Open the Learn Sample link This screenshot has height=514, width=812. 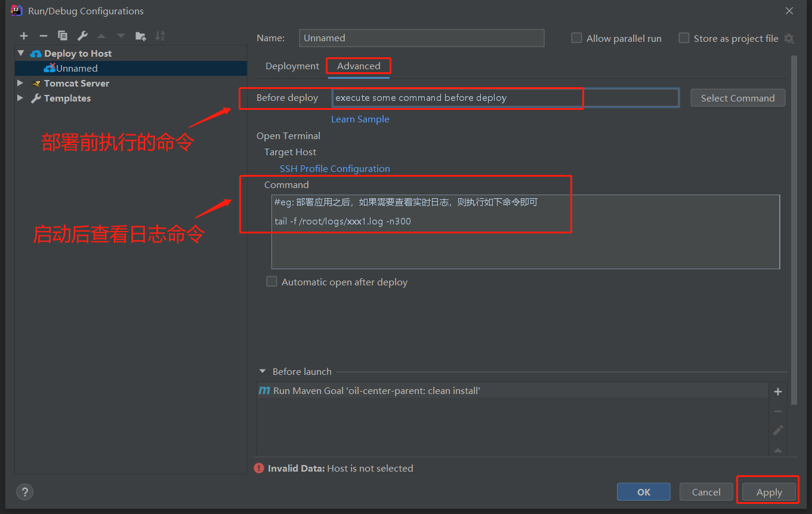pos(360,119)
